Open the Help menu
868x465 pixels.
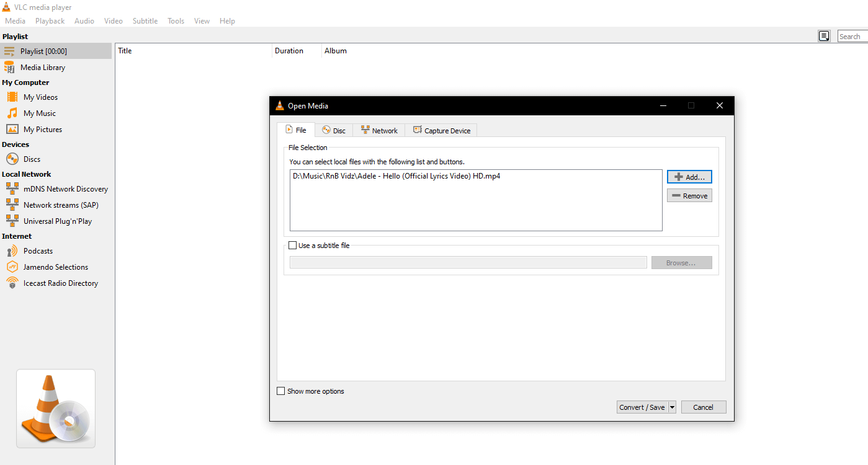point(227,21)
